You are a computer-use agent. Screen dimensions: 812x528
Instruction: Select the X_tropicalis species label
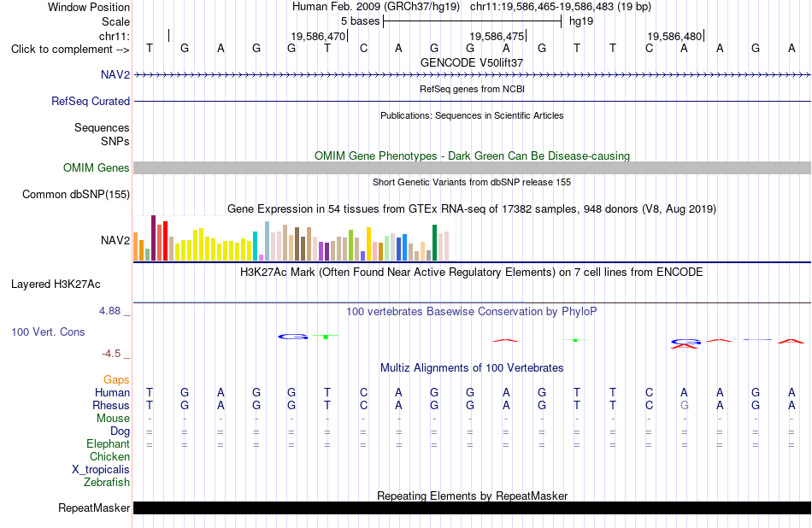coord(101,470)
